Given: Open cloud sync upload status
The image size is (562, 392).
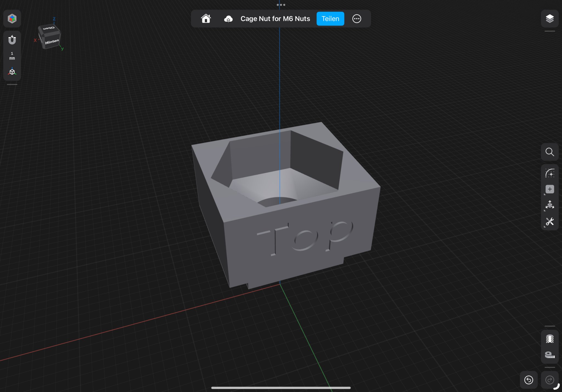Looking at the screenshot, I should (x=228, y=19).
